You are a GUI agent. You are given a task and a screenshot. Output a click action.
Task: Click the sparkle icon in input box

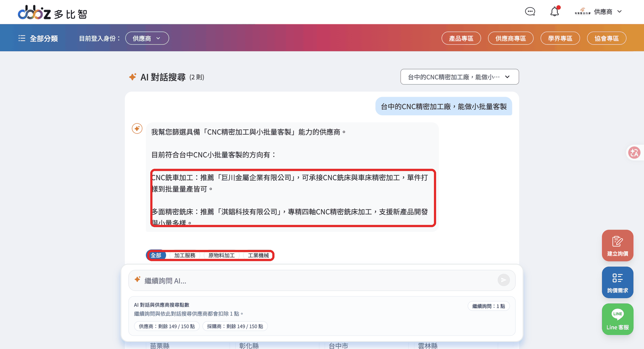(137, 280)
